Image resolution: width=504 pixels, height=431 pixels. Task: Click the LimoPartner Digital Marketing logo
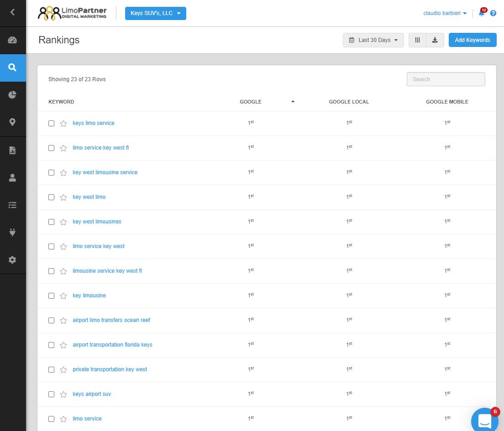[x=72, y=13]
